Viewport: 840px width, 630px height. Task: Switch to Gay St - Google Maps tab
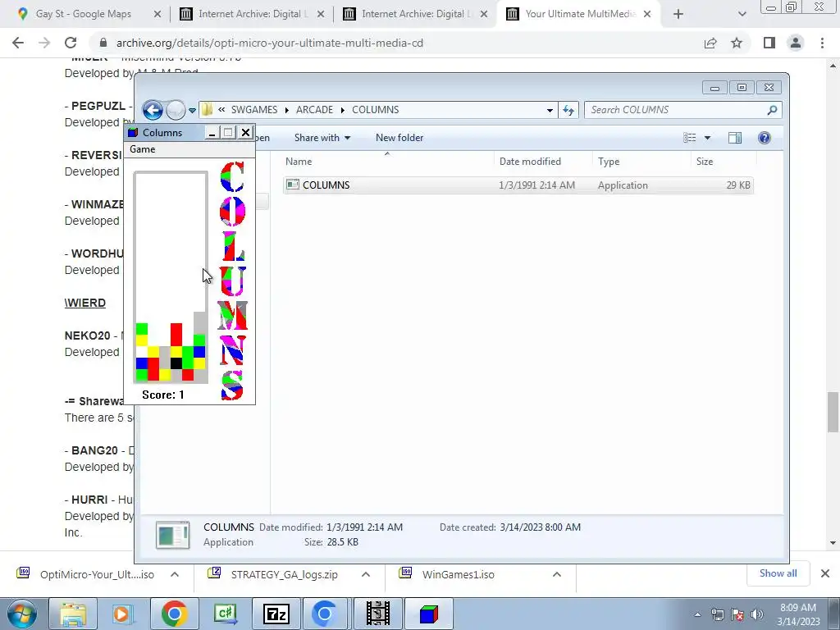(x=83, y=14)
